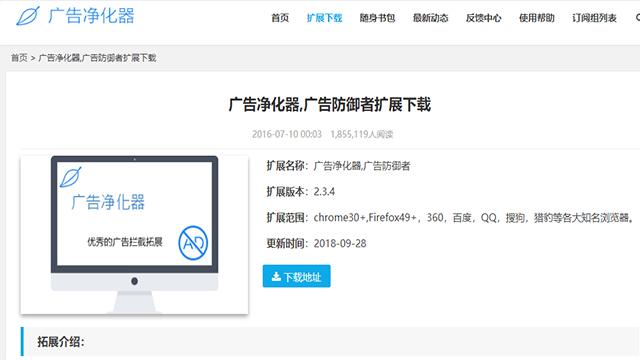Screen dimensions: 640x360
Task: Open the 最新动态 navigation item
Action: (x=430, y=18)
